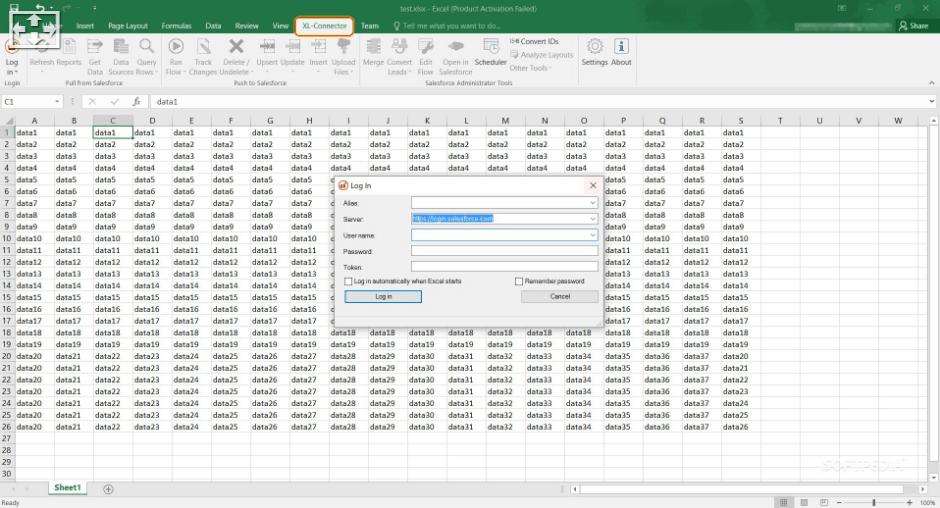Screen dimensions: 940x508
Task: Collapse the ribbon with the chevron
Action: (932, 83)
